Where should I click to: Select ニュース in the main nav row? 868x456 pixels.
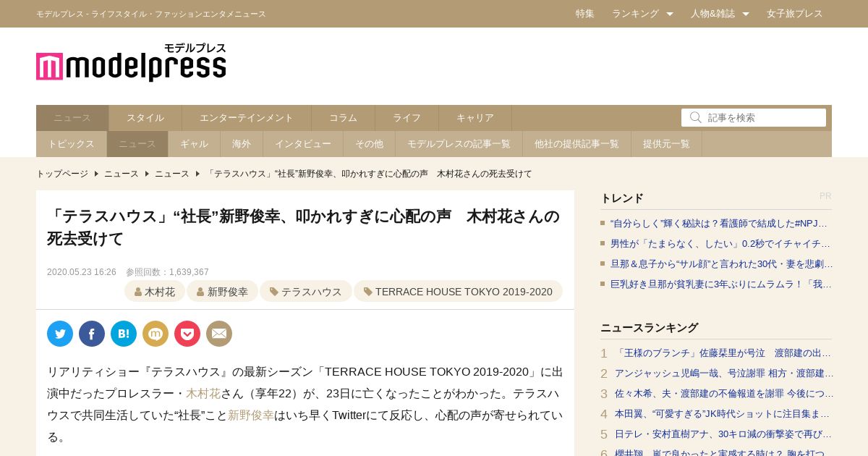pyautogui.click(x=72, y=118)
